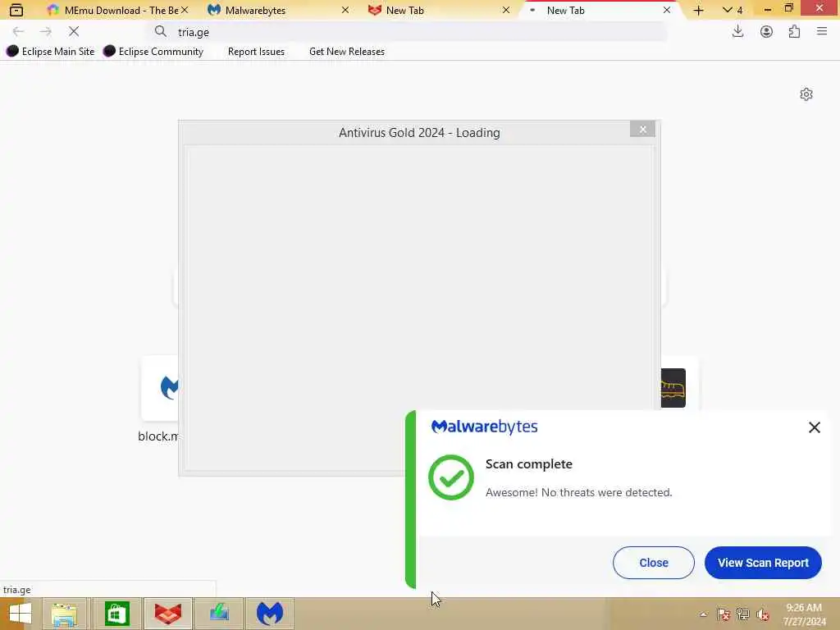This screenshot has width=840, height=630.
Task: Click the Close button in Malwarebytes popup
Action: coord(654,563)
